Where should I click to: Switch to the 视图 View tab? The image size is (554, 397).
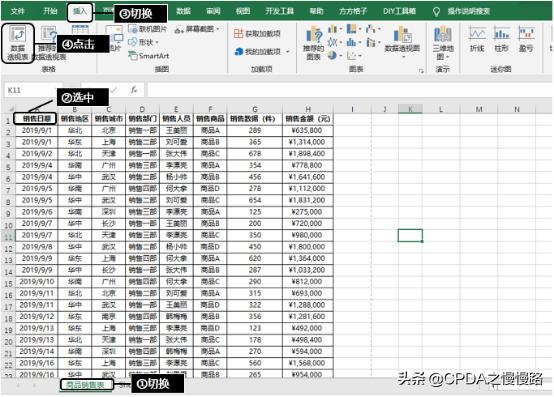point(243,11)
